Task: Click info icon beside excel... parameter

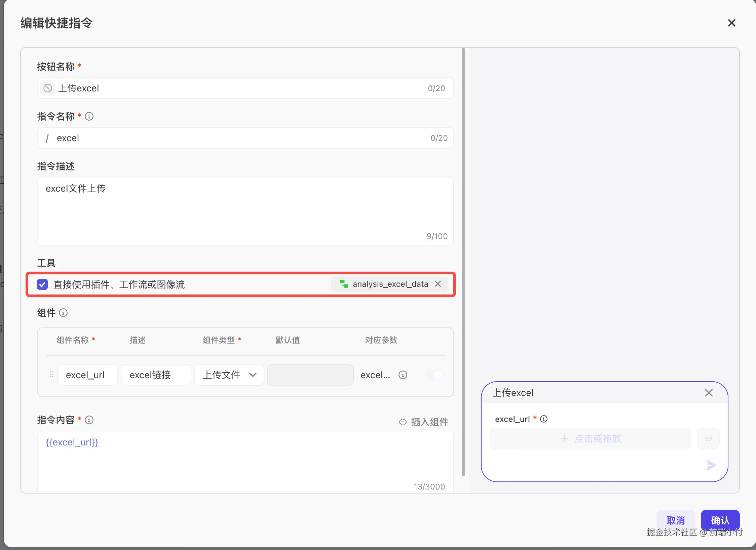Action: point(403,375)
